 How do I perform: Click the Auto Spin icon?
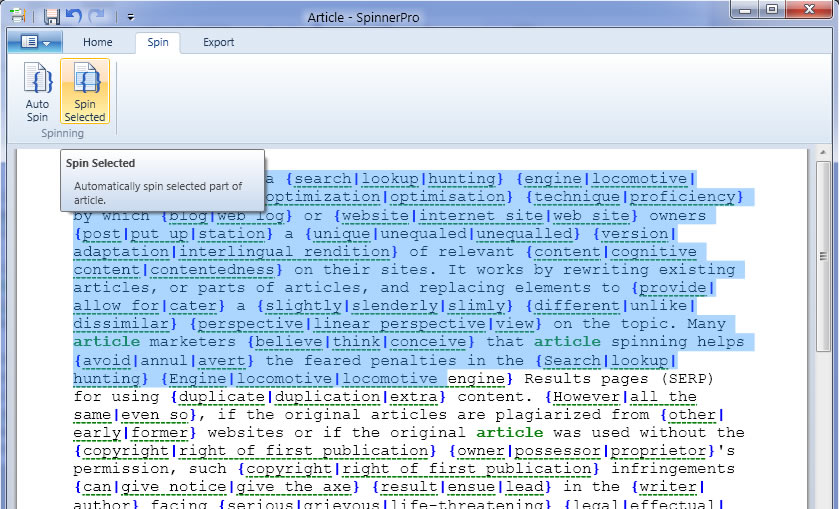[37, 80]
